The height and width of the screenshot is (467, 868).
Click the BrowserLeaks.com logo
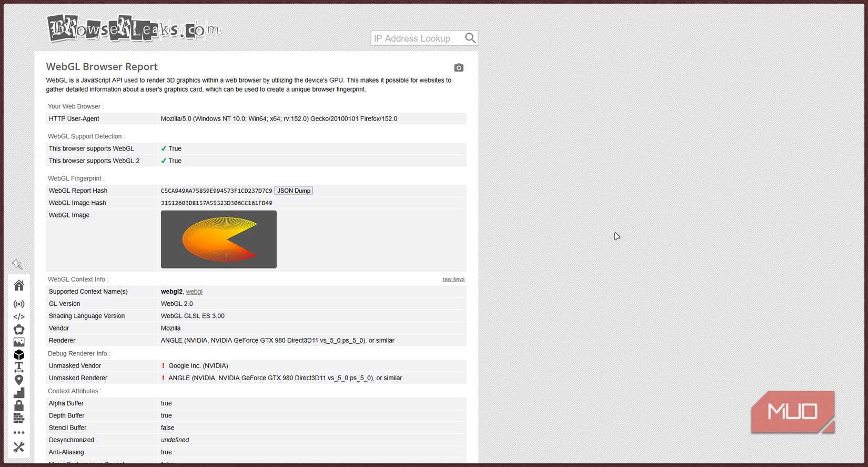pos(134,28)
